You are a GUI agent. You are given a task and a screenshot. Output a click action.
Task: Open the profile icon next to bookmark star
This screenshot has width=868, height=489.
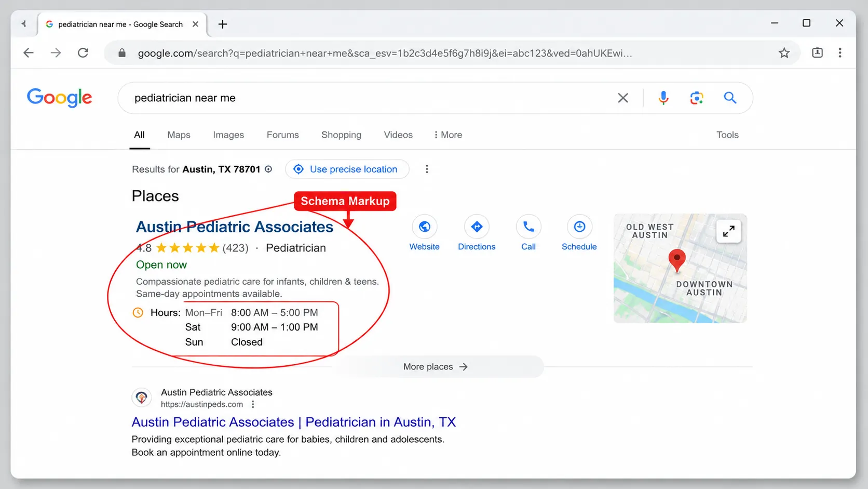[817, 52]
